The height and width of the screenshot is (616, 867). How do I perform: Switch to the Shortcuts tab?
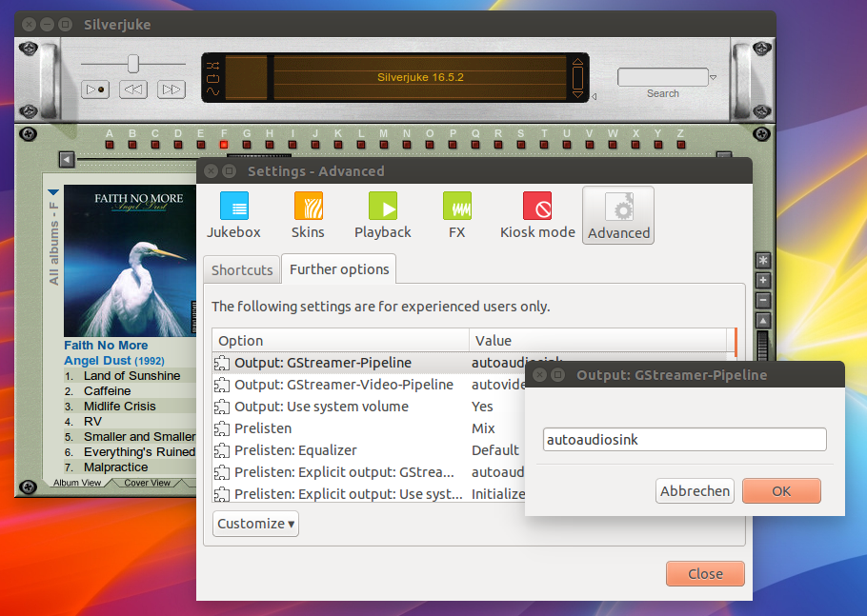click(242, 269)
